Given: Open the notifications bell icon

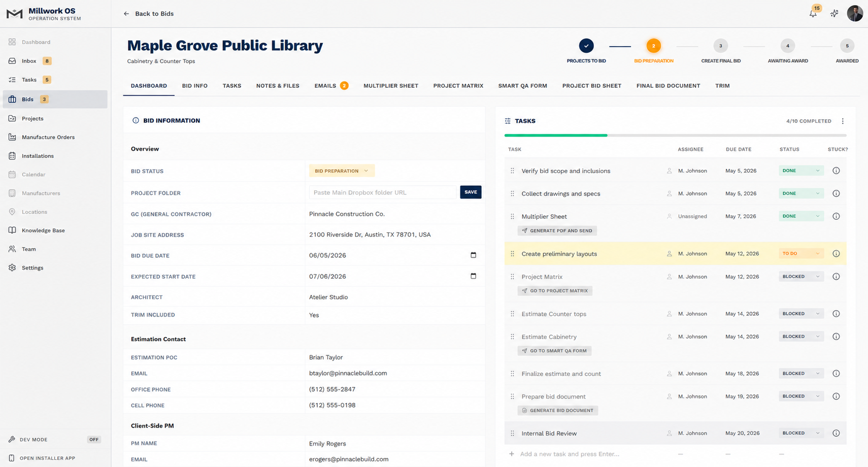Looking at the screenshot, I should 813,14.
